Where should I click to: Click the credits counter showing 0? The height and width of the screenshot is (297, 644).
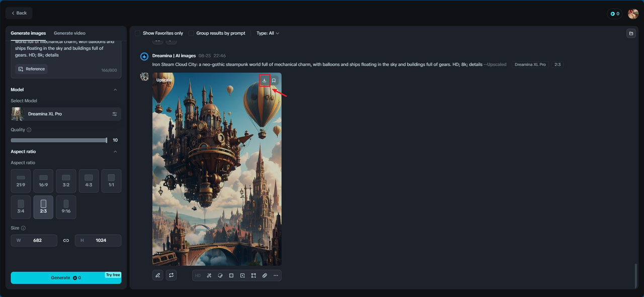615,14
